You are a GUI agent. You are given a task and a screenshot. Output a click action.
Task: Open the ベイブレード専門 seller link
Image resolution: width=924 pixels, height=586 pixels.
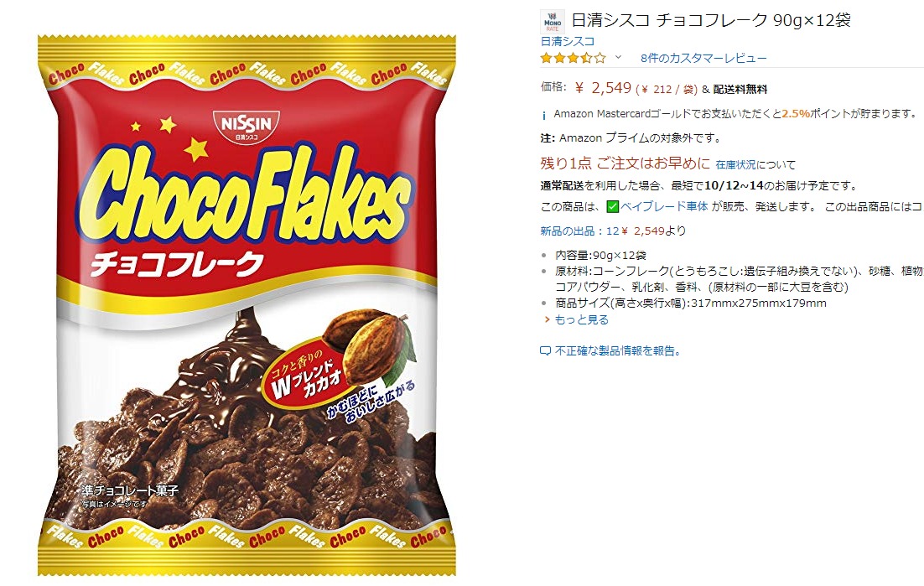[x=663, y=207]
